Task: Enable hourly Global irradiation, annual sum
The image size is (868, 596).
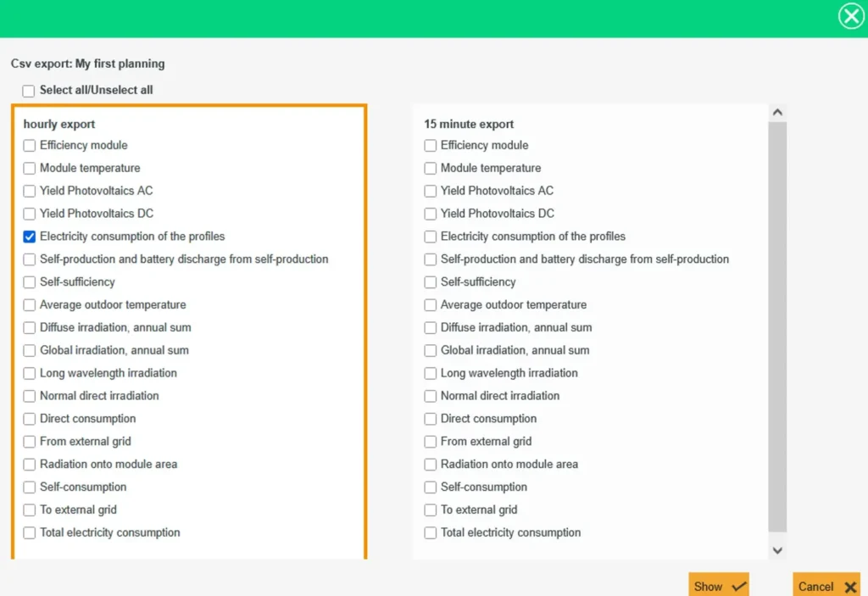Action: point(30,351)
